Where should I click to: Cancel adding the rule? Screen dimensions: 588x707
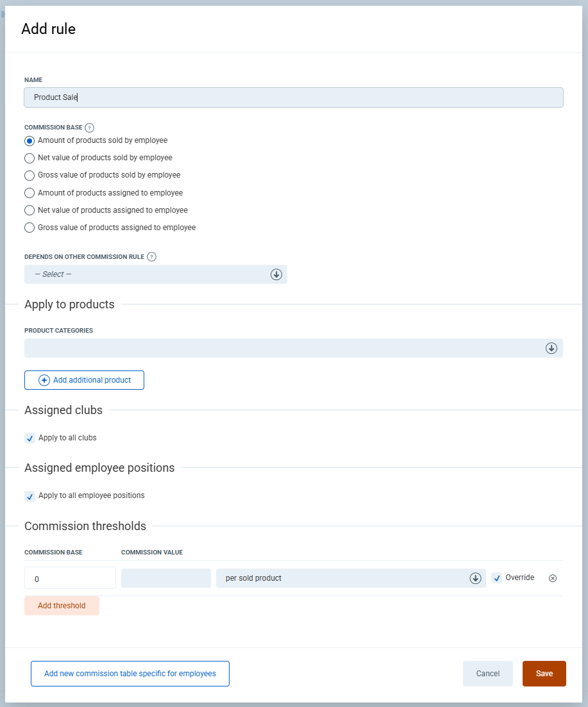(x=487, y=674)
